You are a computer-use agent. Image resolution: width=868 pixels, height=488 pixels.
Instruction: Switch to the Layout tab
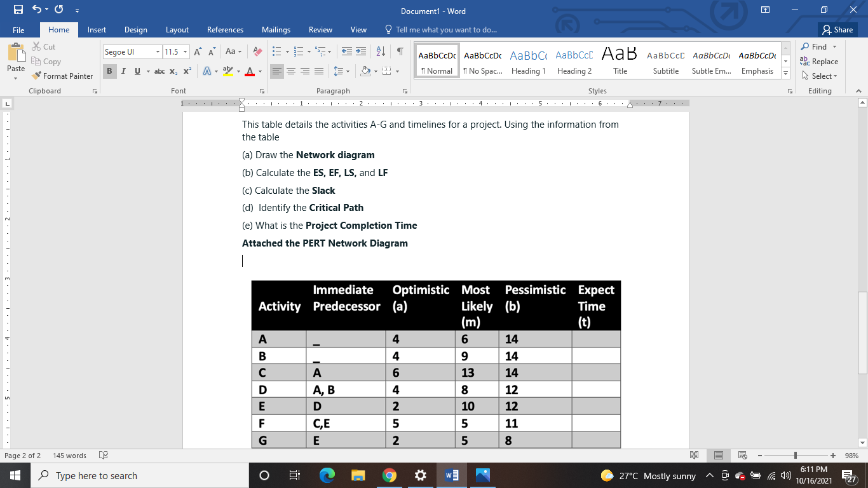click(177, 29)
